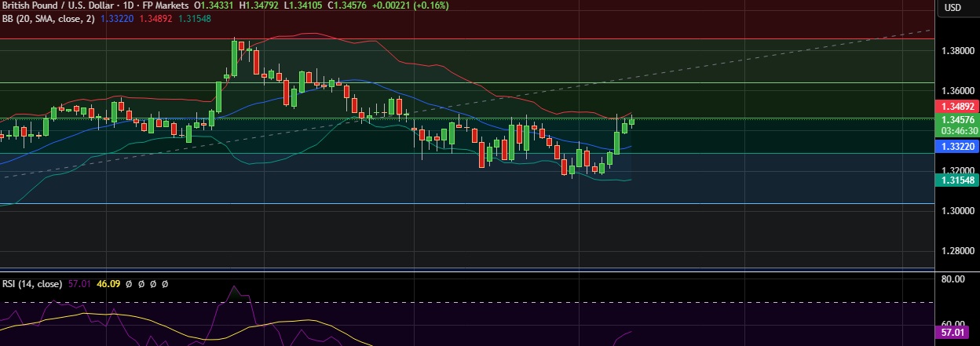Screen dimensions: 980x346
Task: Click the red 1.34892 upper band price label
Action: [956, 107]
